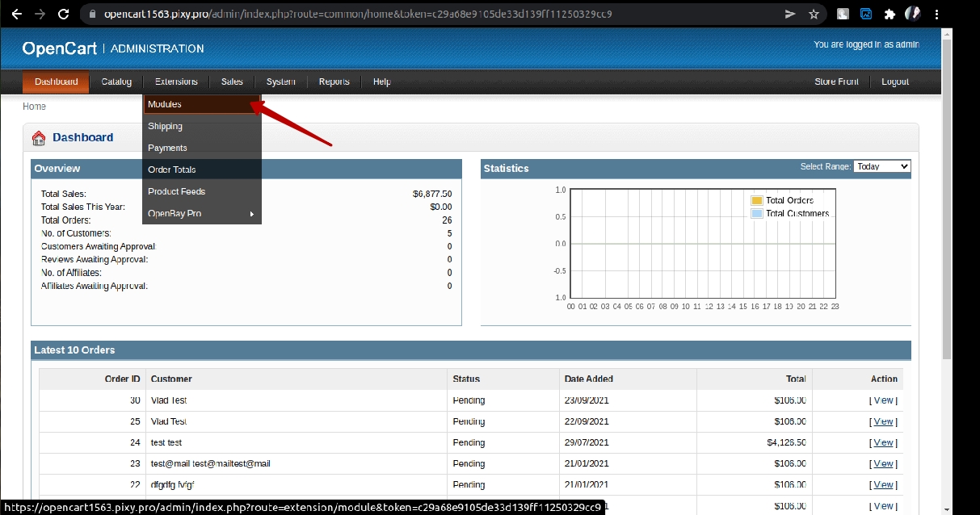Open the Catalog menu

116,82
